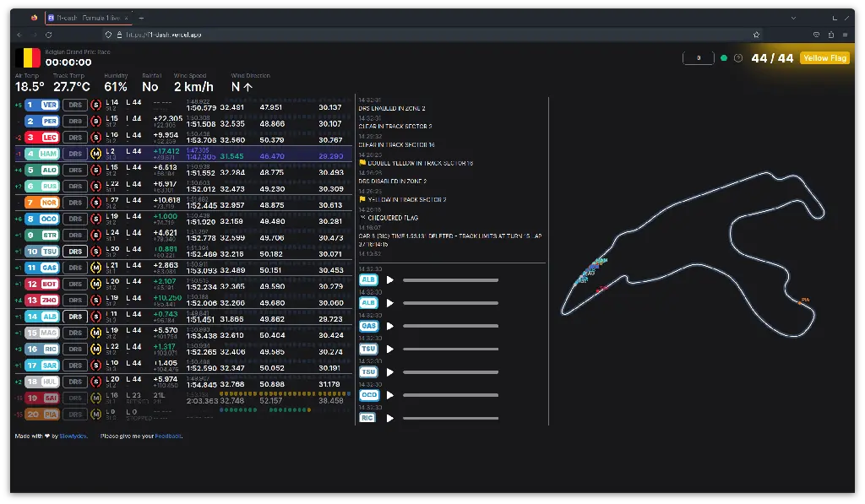
Task: Seek within RIC radio progress bar
Action: tap(451, 418)
